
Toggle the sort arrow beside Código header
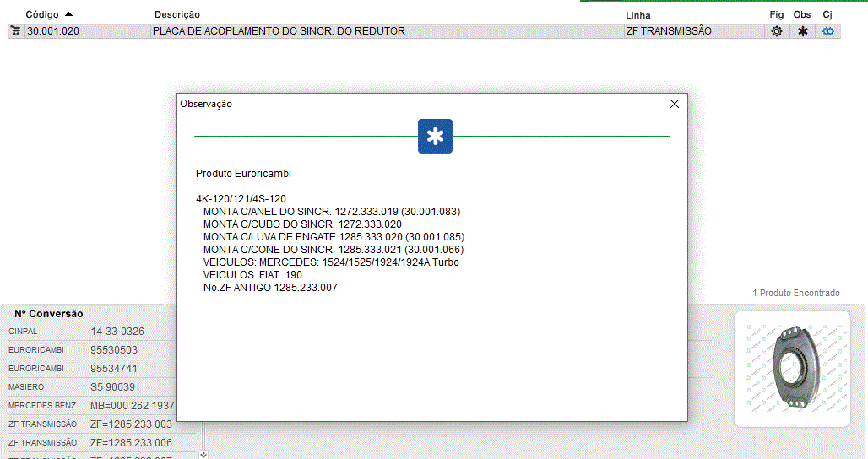[x=68, y=14]
